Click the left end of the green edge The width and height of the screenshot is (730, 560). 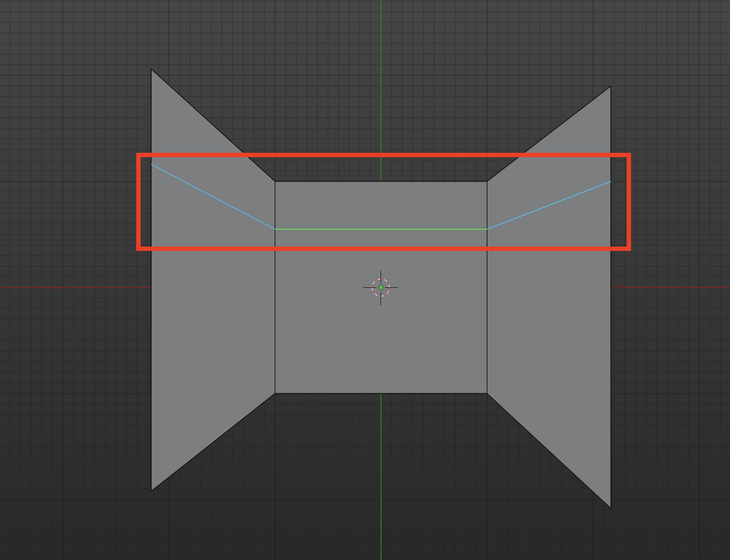pos(275,229)
